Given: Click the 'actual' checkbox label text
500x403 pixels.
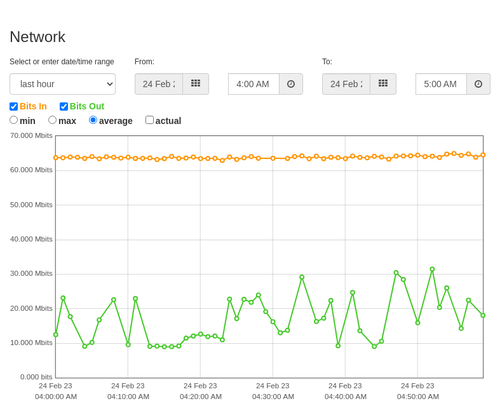Looking at the screenshot, I should [x=168, y=121].
